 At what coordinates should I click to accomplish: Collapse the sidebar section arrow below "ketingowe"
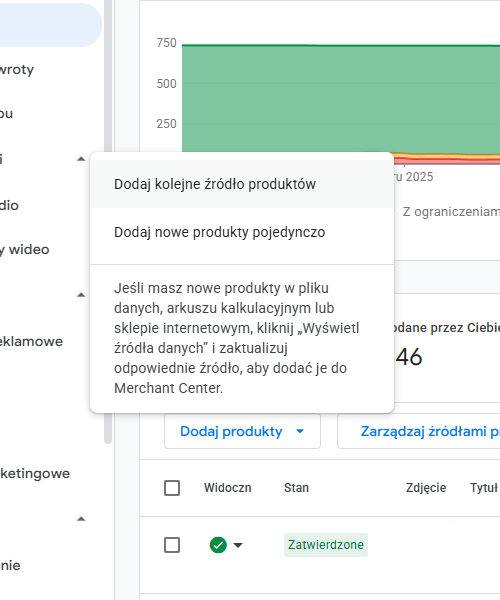81,519
